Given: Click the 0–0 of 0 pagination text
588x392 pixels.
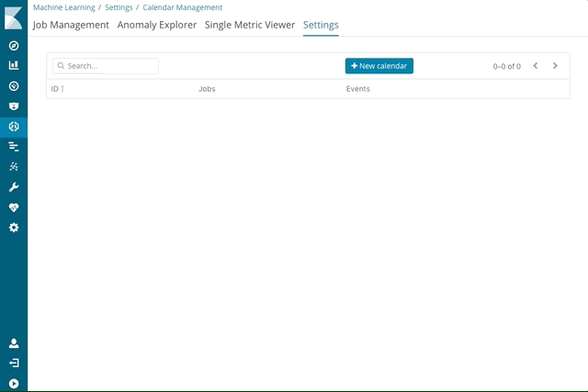Looking at the screenshot, I should pyautogui.click(x=506, y=66).
